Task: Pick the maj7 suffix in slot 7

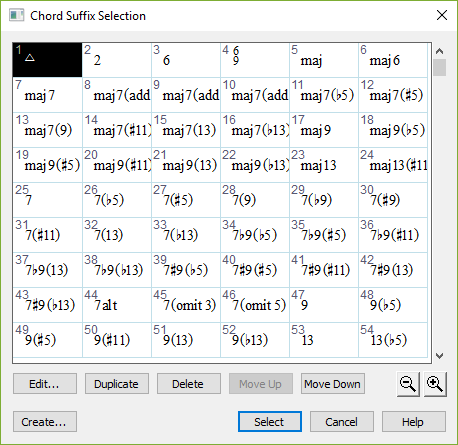Action: click(47, 95)
